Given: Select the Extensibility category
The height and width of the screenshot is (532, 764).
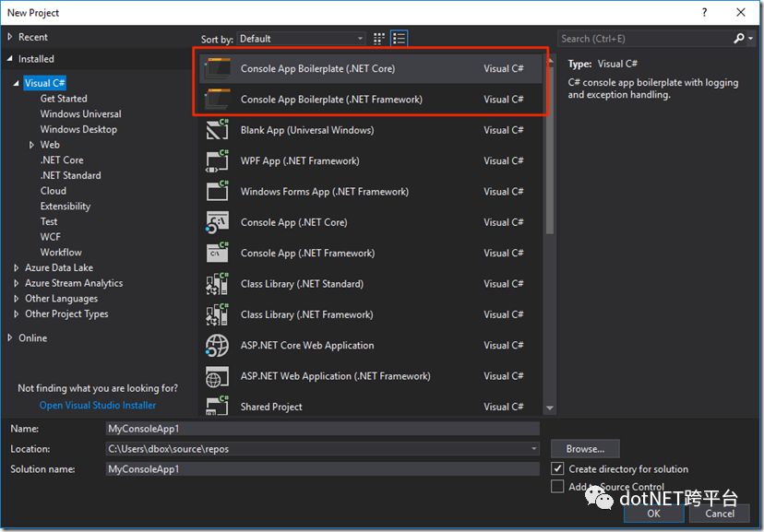Looking at the screenshot, I should [x=66, y=207].
